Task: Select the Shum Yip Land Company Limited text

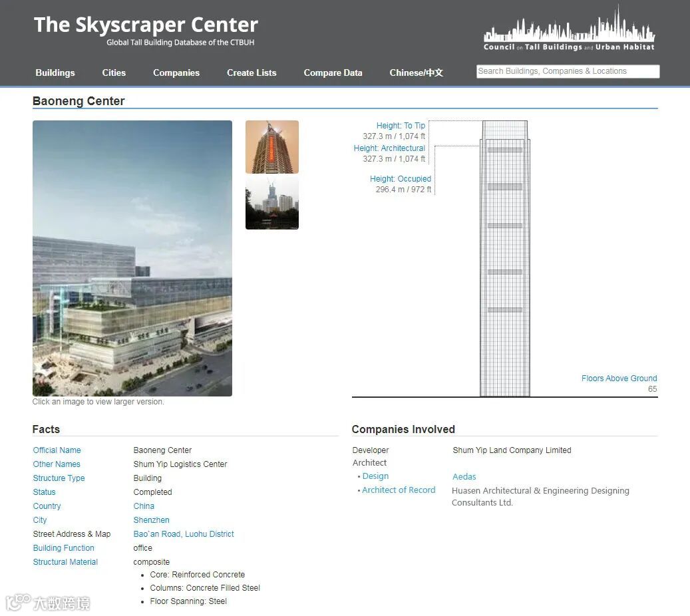Action: tap(512, 450)
